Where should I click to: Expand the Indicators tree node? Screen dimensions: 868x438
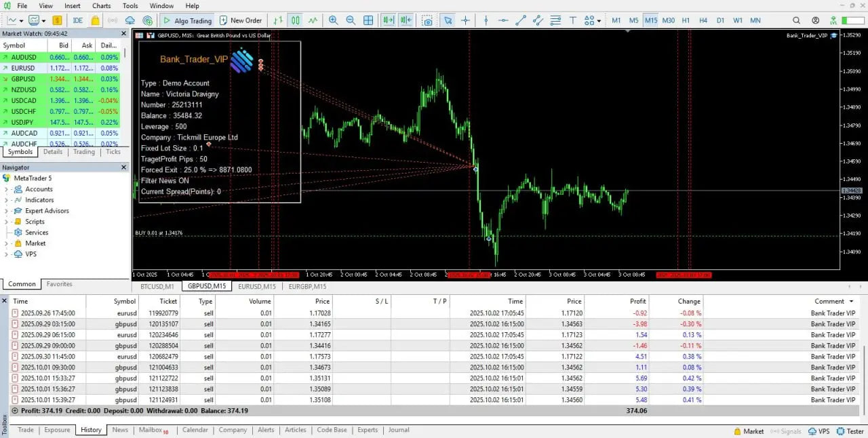click(x=6, y=200)
